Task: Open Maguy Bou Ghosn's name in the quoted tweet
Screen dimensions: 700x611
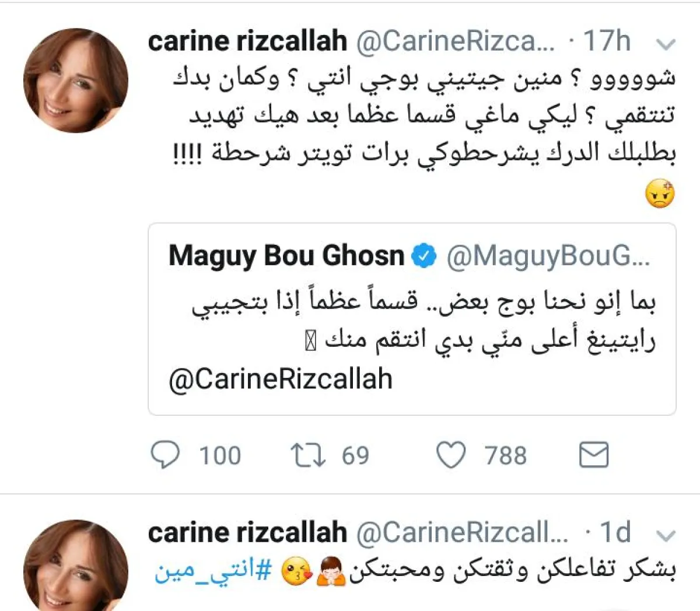Action: pyautogui.click(x=286, y=256)
